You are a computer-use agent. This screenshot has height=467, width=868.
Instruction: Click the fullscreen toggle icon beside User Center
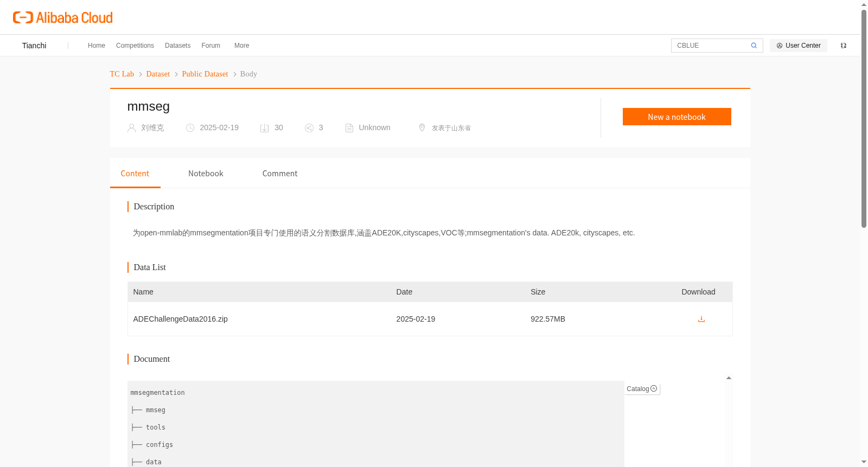point(844,46)
